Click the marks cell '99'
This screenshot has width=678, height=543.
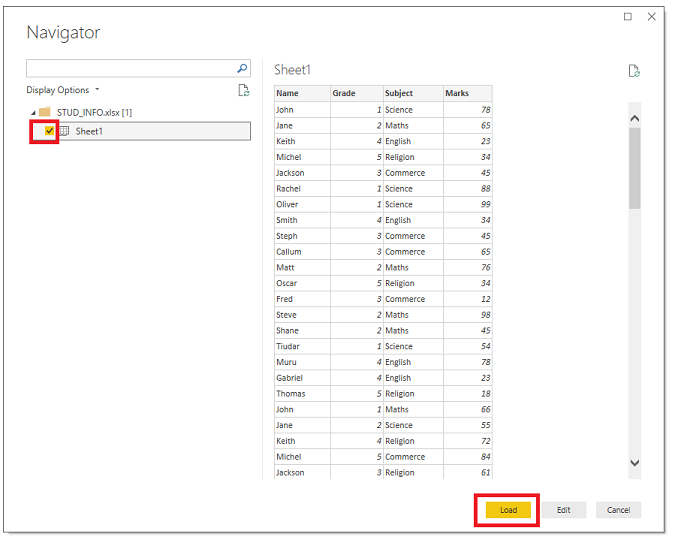pyautogui.click(x=468, y=204)
